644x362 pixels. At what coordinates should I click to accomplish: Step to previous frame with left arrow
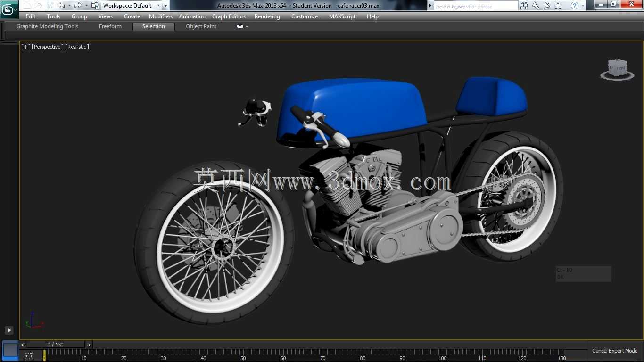[x=23, y=345]
